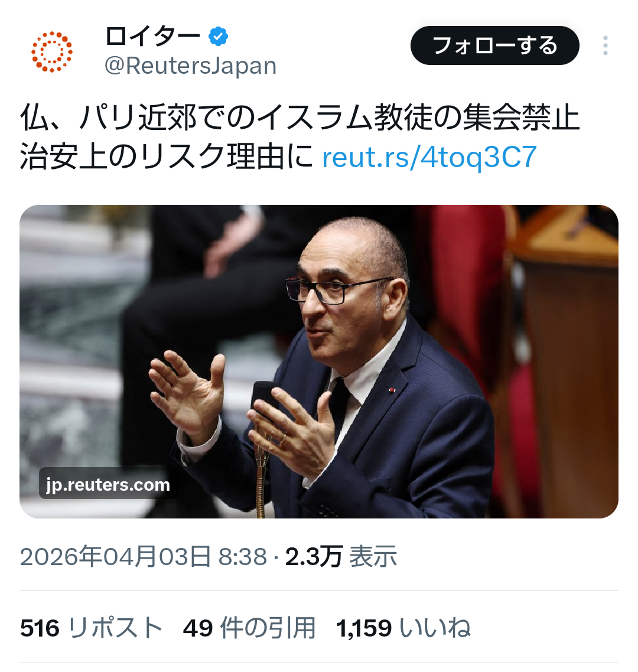Viewport: 638px width, 672px height.
Task: Select the line 治安上のリスク理由に
Action: 167,157
